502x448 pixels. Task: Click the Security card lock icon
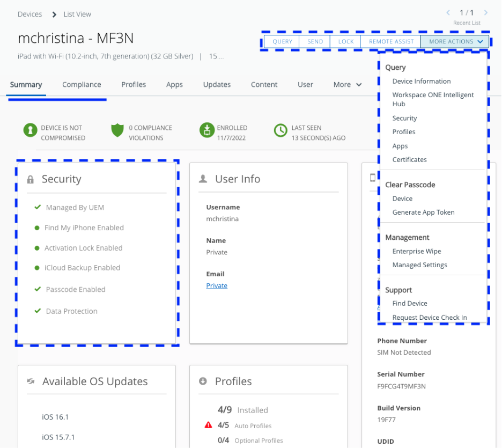(31, 179)
